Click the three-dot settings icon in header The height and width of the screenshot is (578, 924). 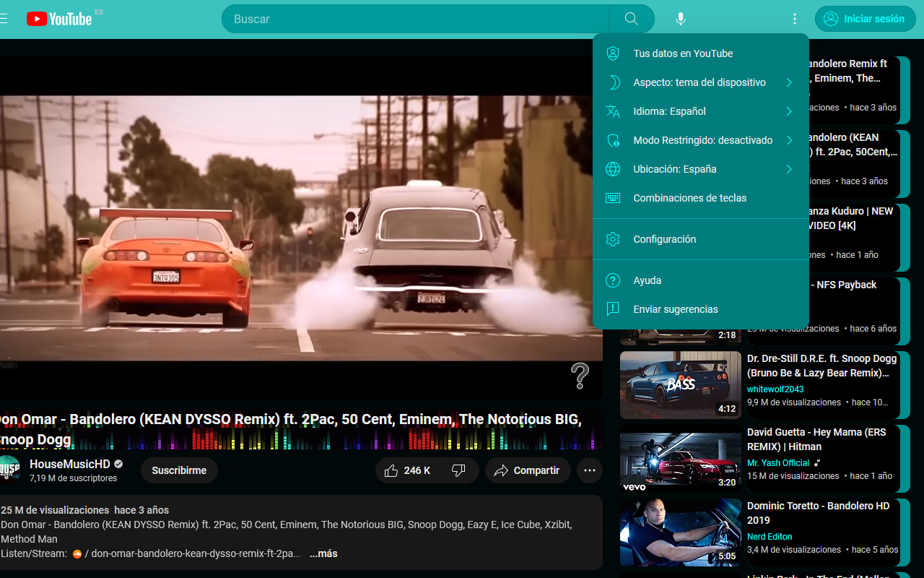tap(795, 19)
